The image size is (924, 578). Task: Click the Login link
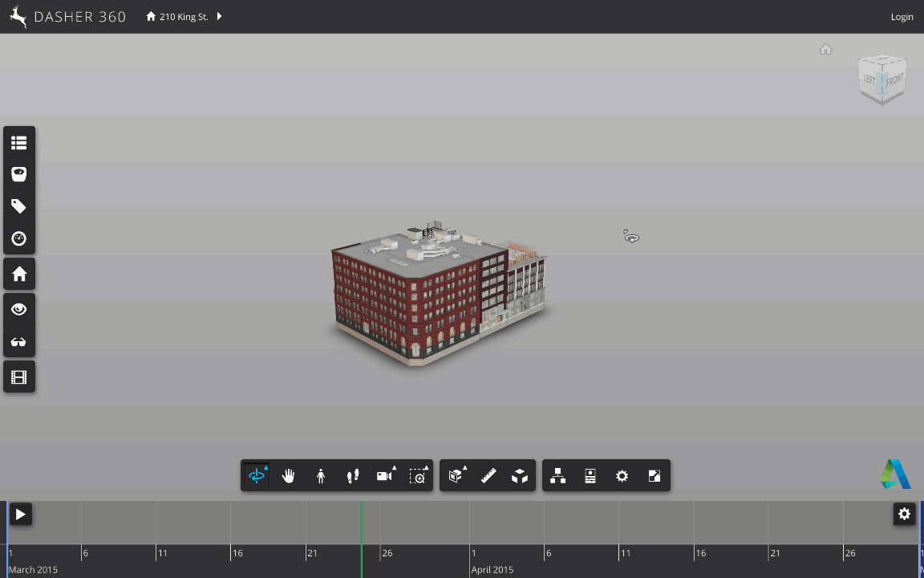pyautogui.click(x=902, y=17)
